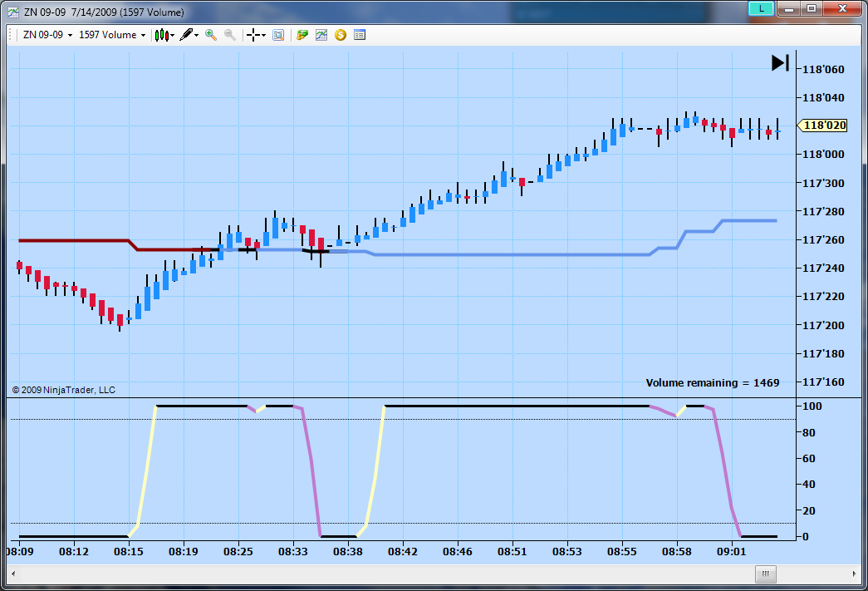The height and width of the screenshot is (591, 868).
Task: Click the 80 indicator axis label
Action: click(x=809, y=432)
